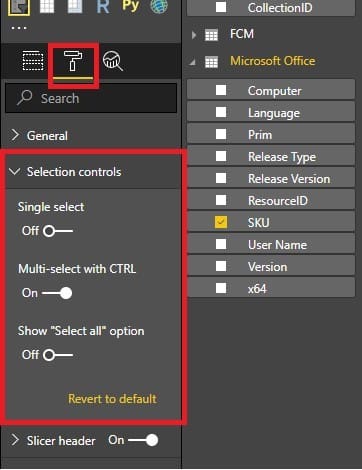This screenshot has height=470, width=362.
Task: Click the FCM table icon
Action: click(x=211, y=35)
